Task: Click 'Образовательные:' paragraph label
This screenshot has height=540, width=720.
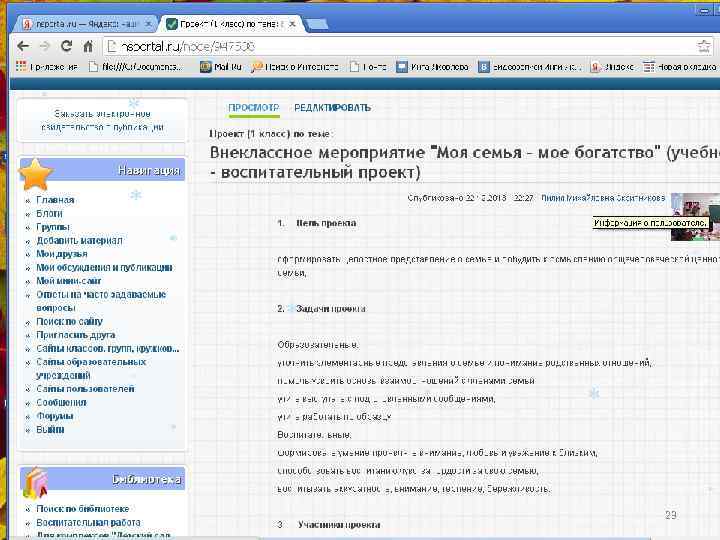Action: pyautogui.click(x=318, y=345)
